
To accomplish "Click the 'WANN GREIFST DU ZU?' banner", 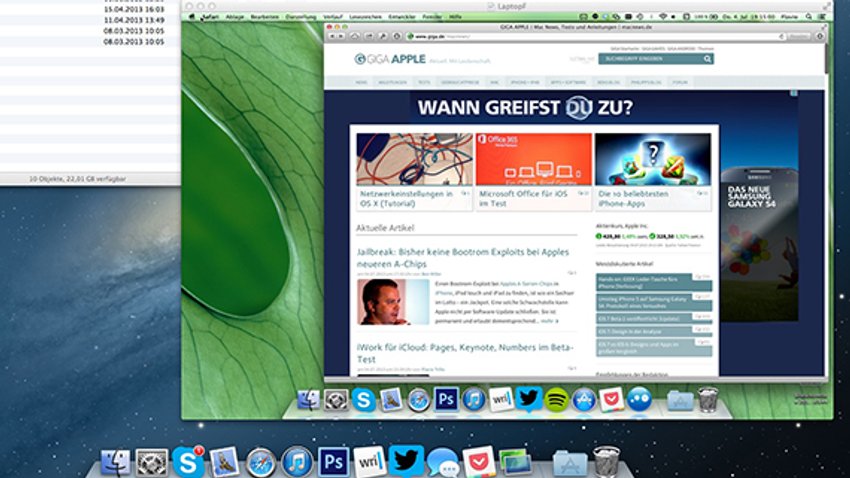I will point(525,107).
